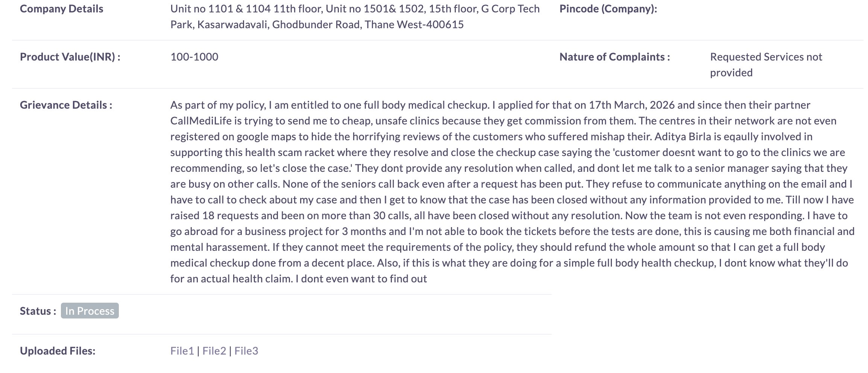The height and width of the screenshot is (373, 868).
Task: Click the date 17th March, 2026
Action: coord(631,105)
